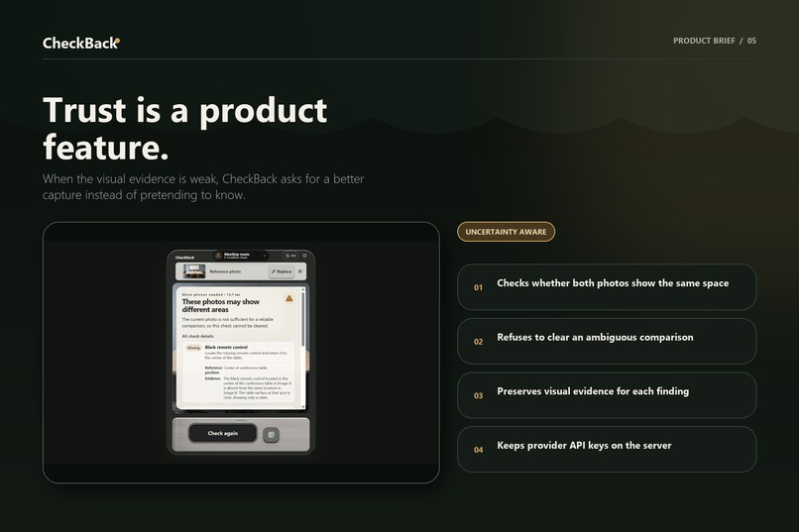Viewport: 799px width, 532px height.
Task: Open the Meeting room dropdown in the mockup
Action: click(241, 256)
